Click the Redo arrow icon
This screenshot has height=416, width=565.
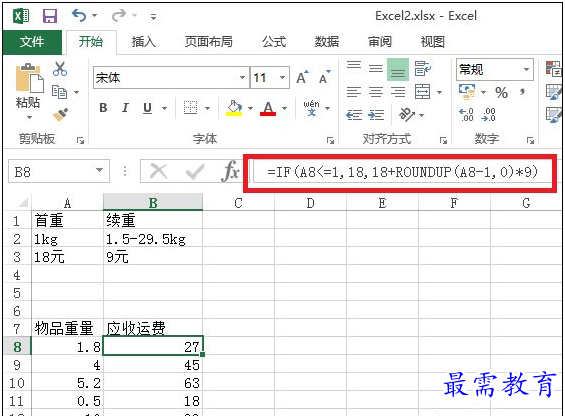pyautogui.click(x=119, y=16)
